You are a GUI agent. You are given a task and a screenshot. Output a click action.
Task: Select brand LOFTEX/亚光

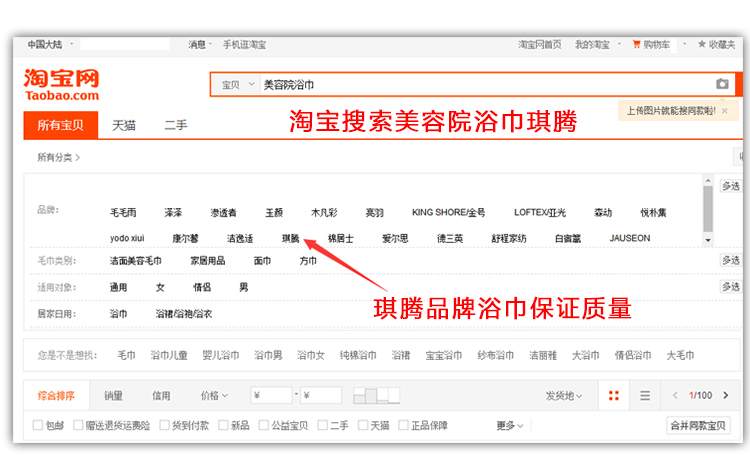(x=540, y=212)
